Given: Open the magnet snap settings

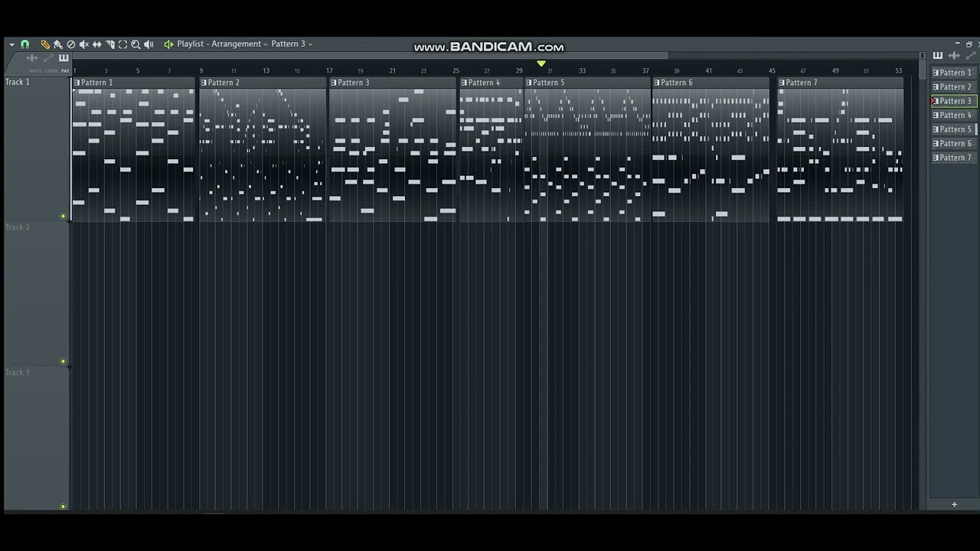Looking at the screenshot, I should (24, 44).
